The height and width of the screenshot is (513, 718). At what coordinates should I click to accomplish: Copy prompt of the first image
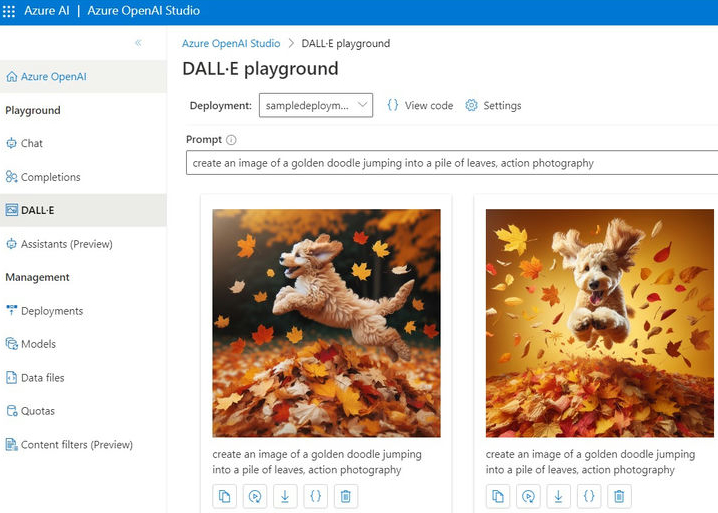pos(225,495)
